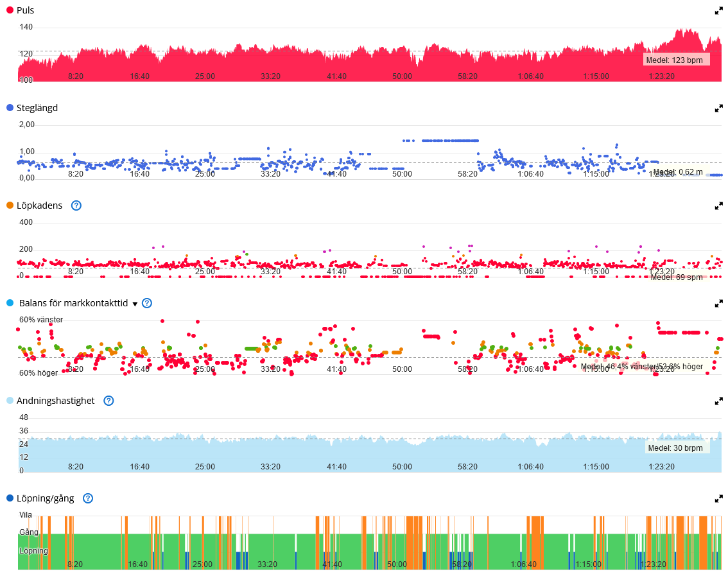Screen dimensions: 728x576
Task: Click the 50:00 time label on the Puls chart
Action: coord(402,76)
